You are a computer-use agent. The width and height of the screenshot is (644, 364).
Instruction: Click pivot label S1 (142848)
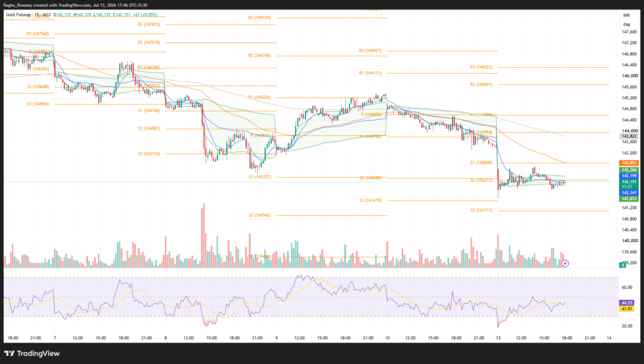tap(481, 162)
